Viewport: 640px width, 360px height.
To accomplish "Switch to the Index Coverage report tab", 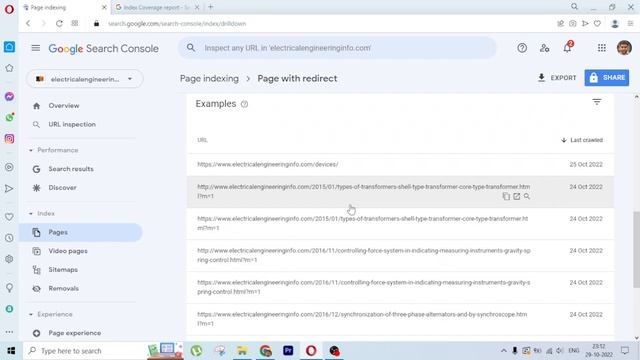I will point(156,7).
